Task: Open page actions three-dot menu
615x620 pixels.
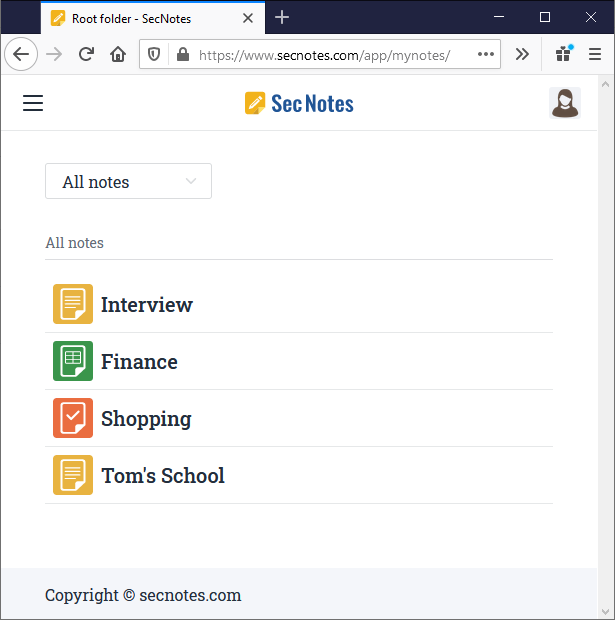Action: pyautogui.click(x=486, y=55)
